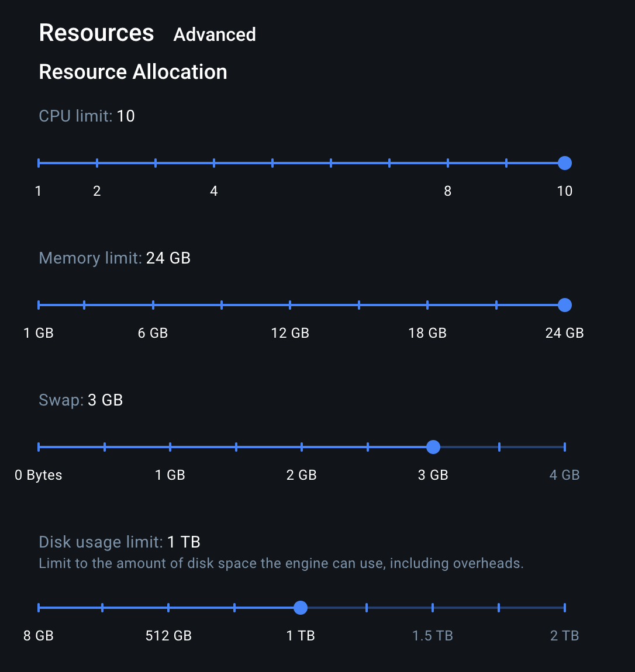Click the 4 GB tick on Swap slider

pos(564,447)
